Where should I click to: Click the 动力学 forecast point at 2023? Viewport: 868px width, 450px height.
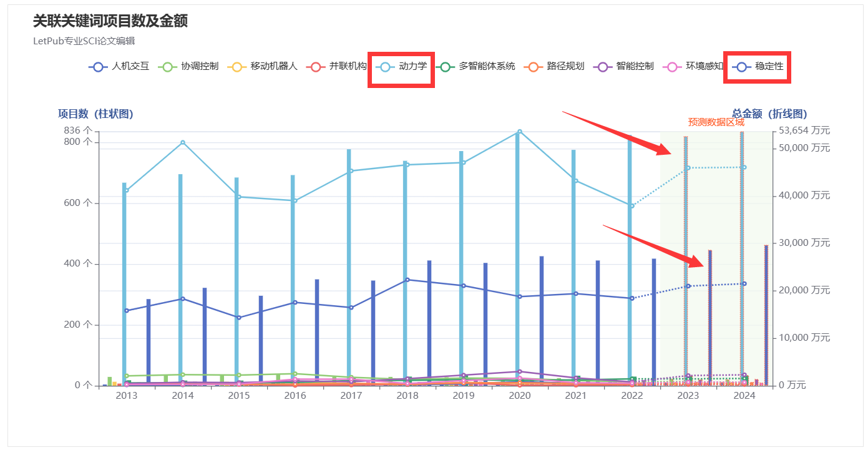[688, 168]
